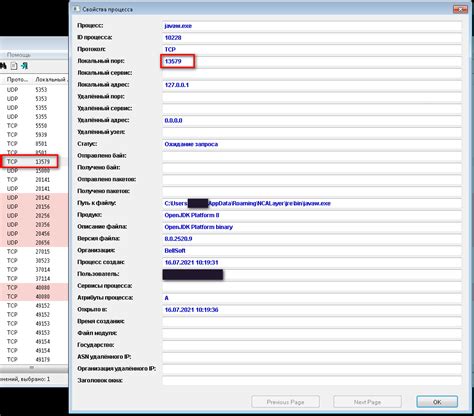Open the Помощь menu in background window
Viewport: 474px width, 416px height.
point(19,55)
